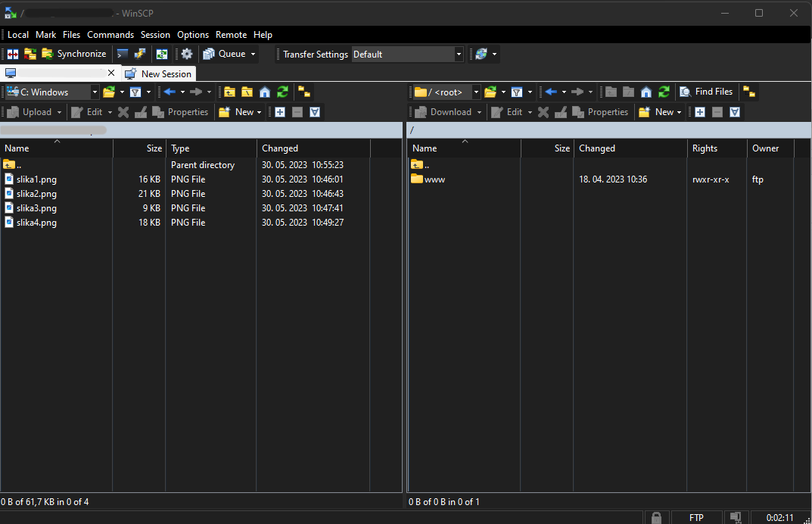This screenshot has width=812, height=524.
Task: Expand the Queue dropdown arrow
Action: tap(254, 54)
